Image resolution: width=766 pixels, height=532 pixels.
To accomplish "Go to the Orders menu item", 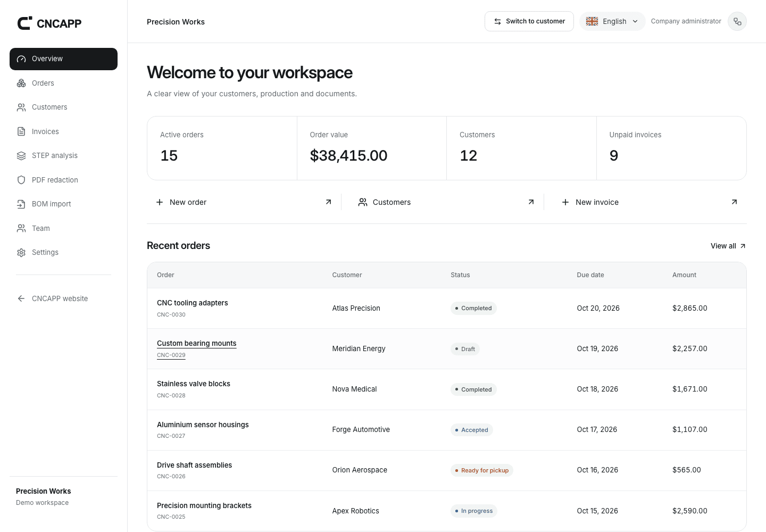I will click(63, 83).
